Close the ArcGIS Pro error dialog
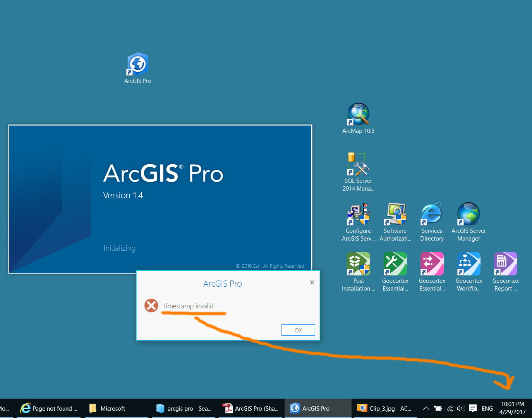 point(312,282)
